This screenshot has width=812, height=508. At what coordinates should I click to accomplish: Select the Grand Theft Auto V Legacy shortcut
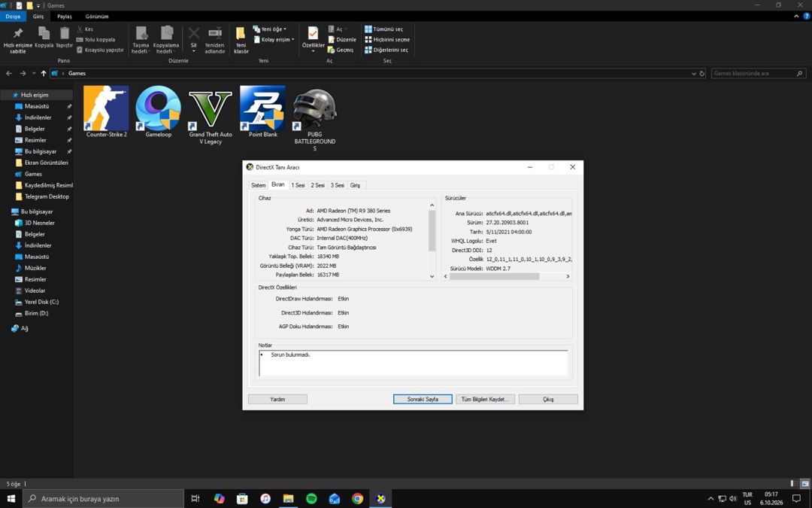pyautogui.click(x=211, y=115)
